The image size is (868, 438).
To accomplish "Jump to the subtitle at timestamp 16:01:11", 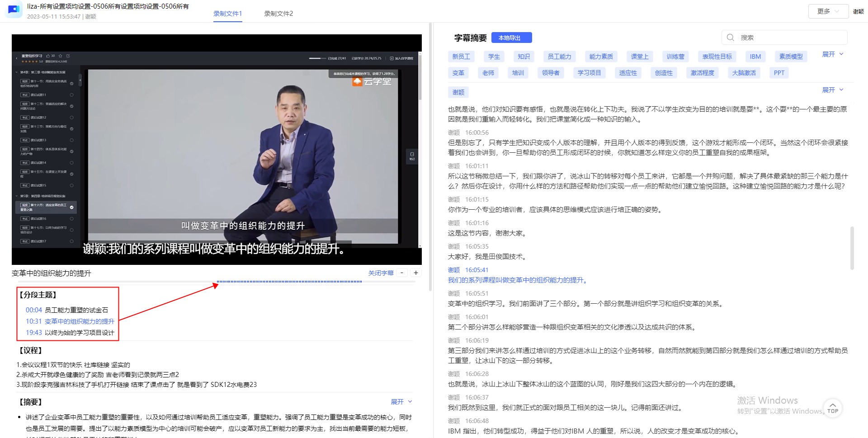I will (477, 166).
